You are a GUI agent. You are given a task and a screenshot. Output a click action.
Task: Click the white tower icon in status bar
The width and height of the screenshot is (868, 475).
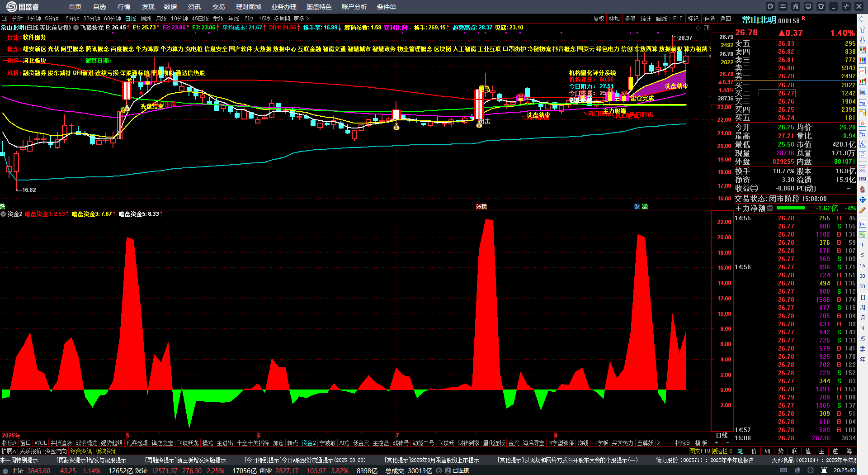[824, 470]
